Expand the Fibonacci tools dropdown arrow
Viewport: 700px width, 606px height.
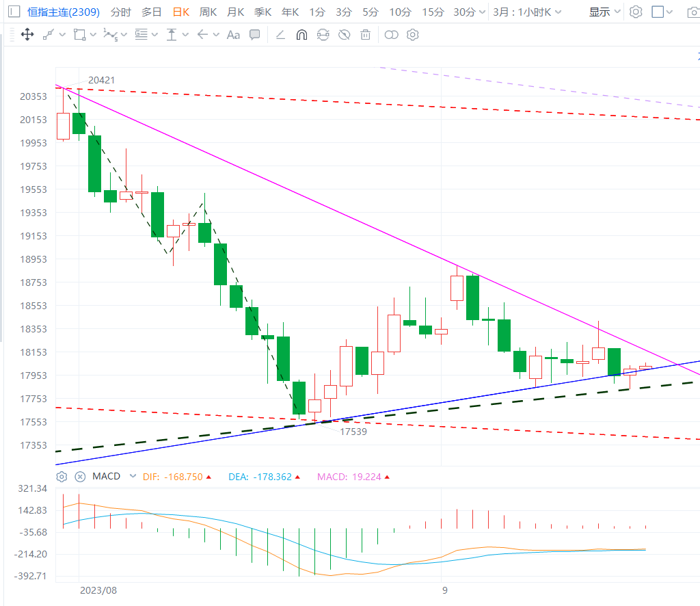pos(154,34)
